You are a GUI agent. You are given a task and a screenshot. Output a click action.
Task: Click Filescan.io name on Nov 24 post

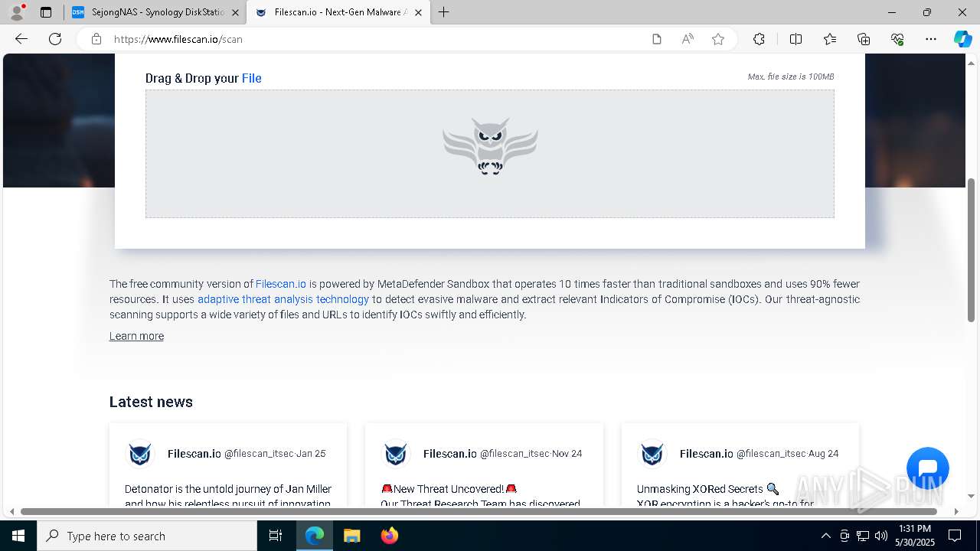[450, 454]
